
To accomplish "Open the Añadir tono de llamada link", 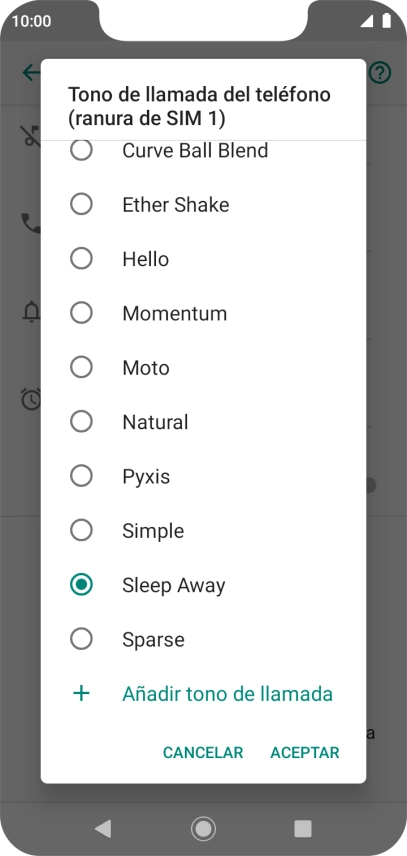I will tap(228, 694).
